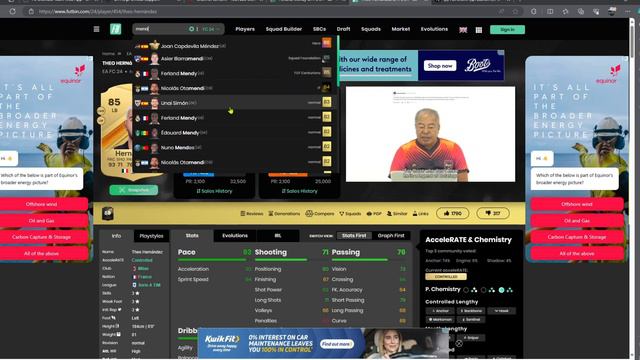Image resolution: width=640 pixels, height=360 pixels.
Task: Answer Offshore wind in left ad
Action: point(42,204)
